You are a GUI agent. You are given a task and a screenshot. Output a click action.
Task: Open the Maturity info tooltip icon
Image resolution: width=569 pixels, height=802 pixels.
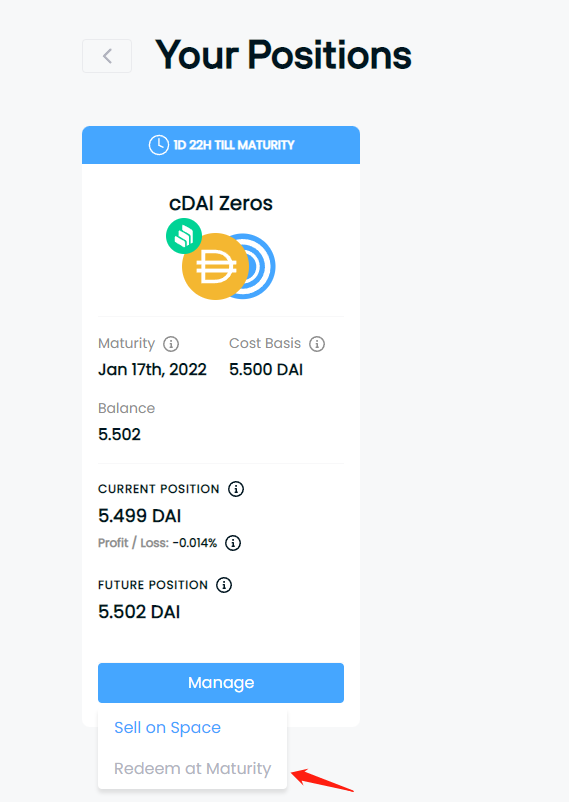(x=171, y=344)
